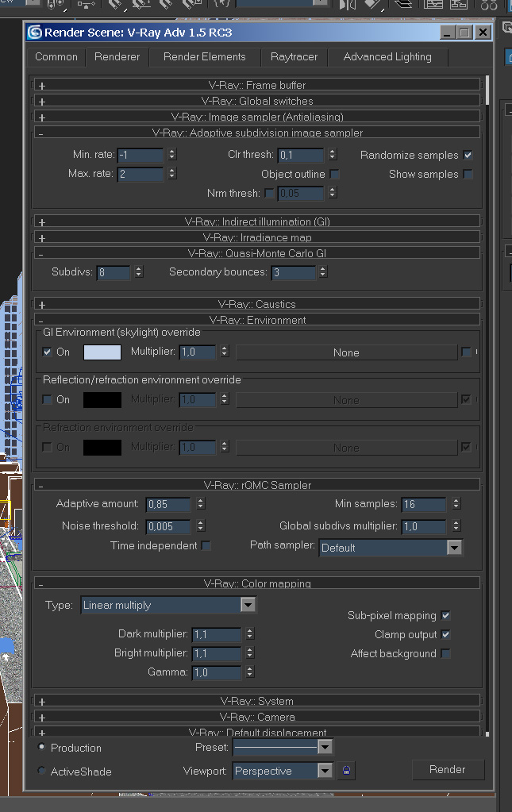Adjust the Min samples spinner arrows

tap(456, 504)
